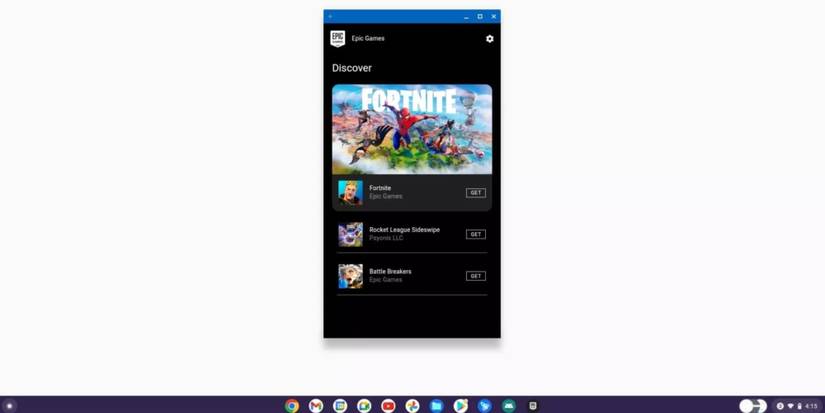The height and width of the screenshot is (413, 825).
Task: Open Files app from the shelf
Action: pyautogui.click(x=436, y=406)
